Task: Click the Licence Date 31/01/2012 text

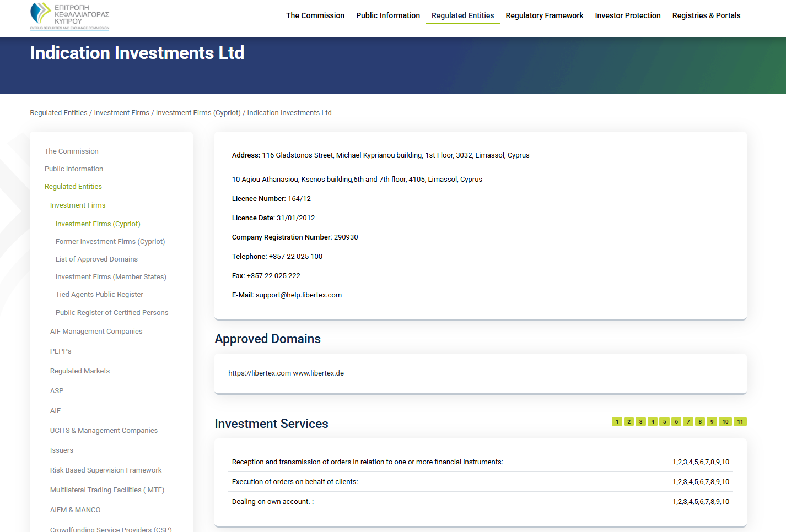Action: pyautogui.click(x=273, y=218)
